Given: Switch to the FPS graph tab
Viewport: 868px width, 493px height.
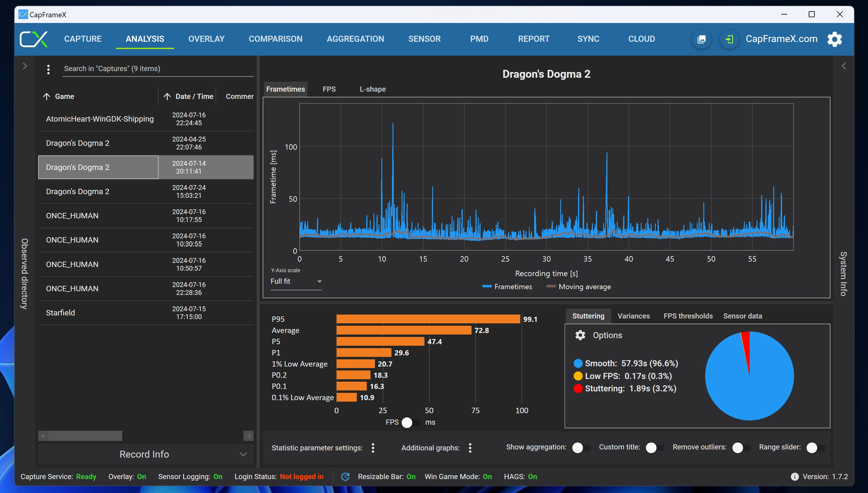Looking at the screenshot, I should click(x=329, y=89).
